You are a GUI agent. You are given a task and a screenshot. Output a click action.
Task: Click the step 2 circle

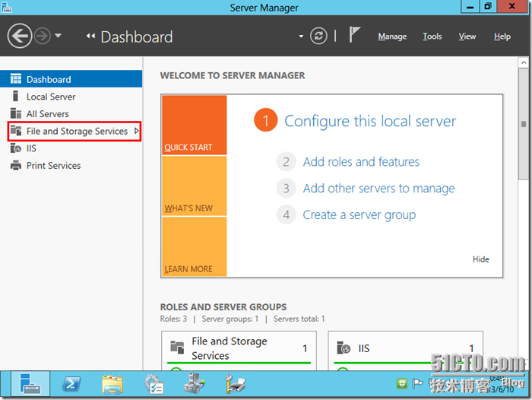pos(287,162)
